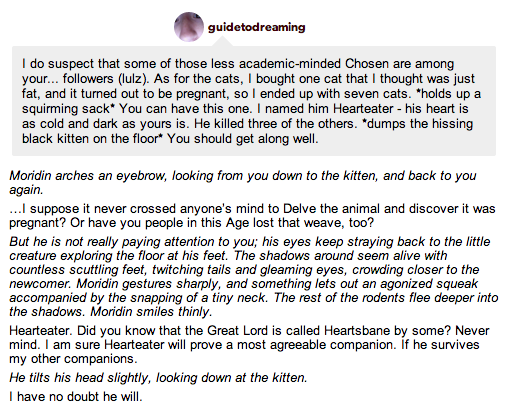Click the word 'Delve' in the reply
The image size is (507, 410).
[300, 209]
